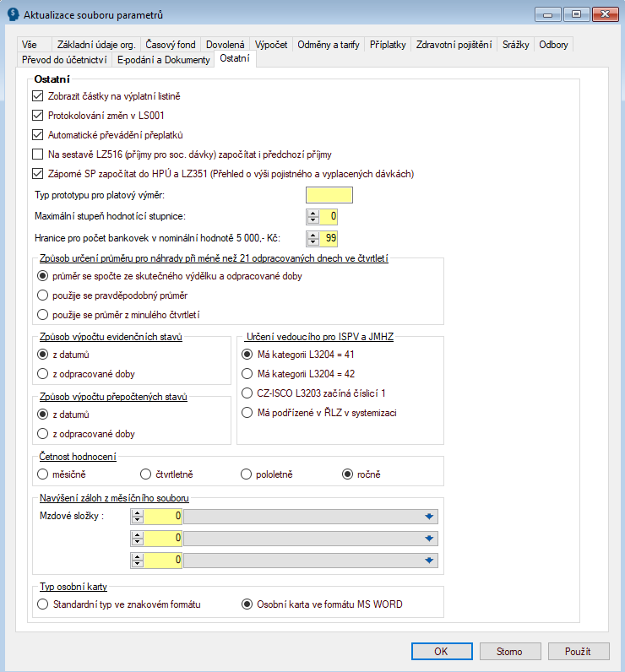Click spinner of first Mzdové složky row

(138, 516)
